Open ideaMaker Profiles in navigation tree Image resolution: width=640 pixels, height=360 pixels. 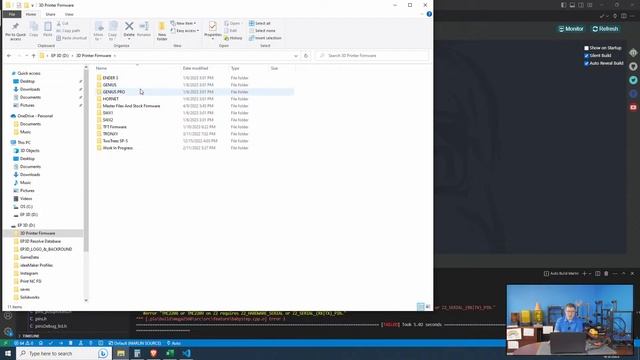[36, 265]
